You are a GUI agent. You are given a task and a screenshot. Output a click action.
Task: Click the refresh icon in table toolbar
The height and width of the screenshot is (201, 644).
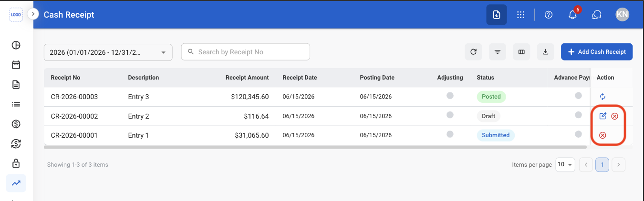[473, 52]
